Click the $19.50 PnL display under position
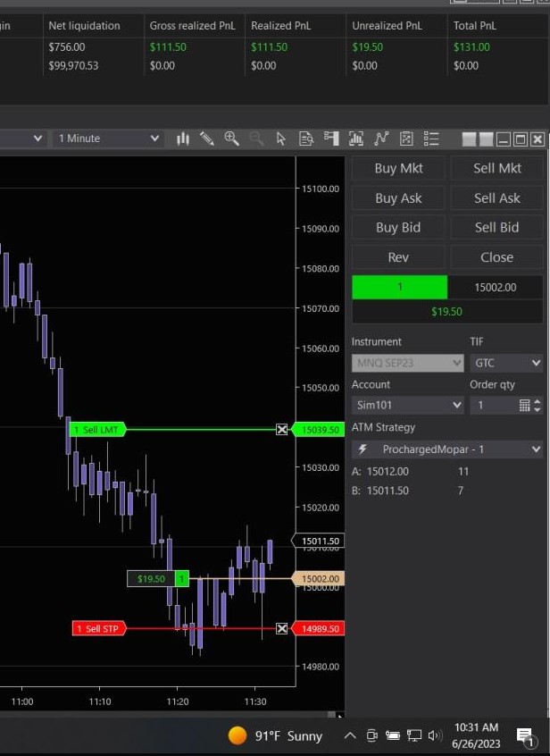This screenshot has height=756, width=550. [x=447, y=312]
